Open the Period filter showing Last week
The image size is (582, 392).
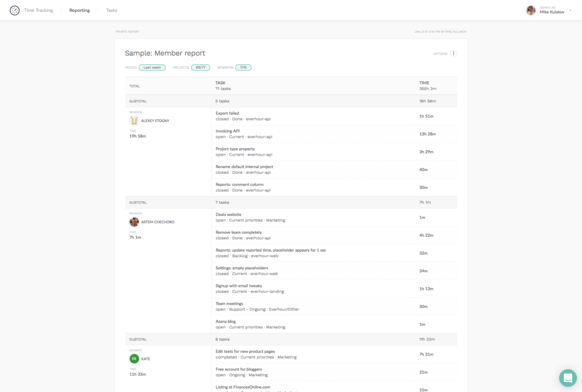[152, 67]
